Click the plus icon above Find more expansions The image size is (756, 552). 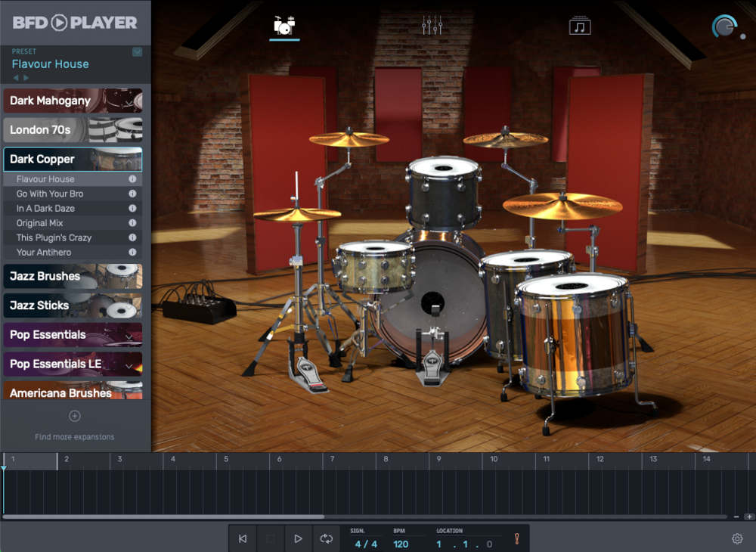click(x=74, y=415)
